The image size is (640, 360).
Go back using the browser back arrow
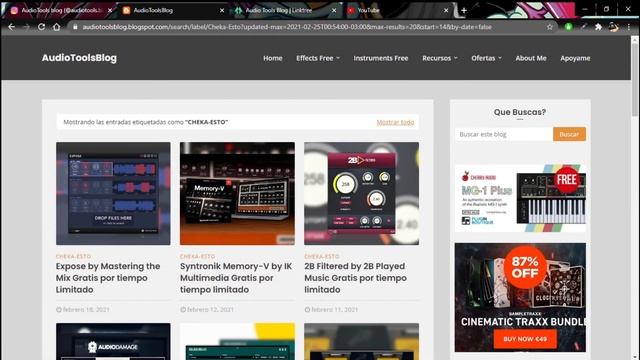11,27
